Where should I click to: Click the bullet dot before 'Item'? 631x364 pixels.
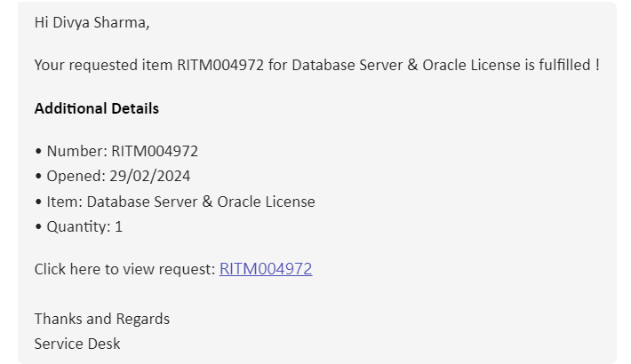click(x=38, y=202)
